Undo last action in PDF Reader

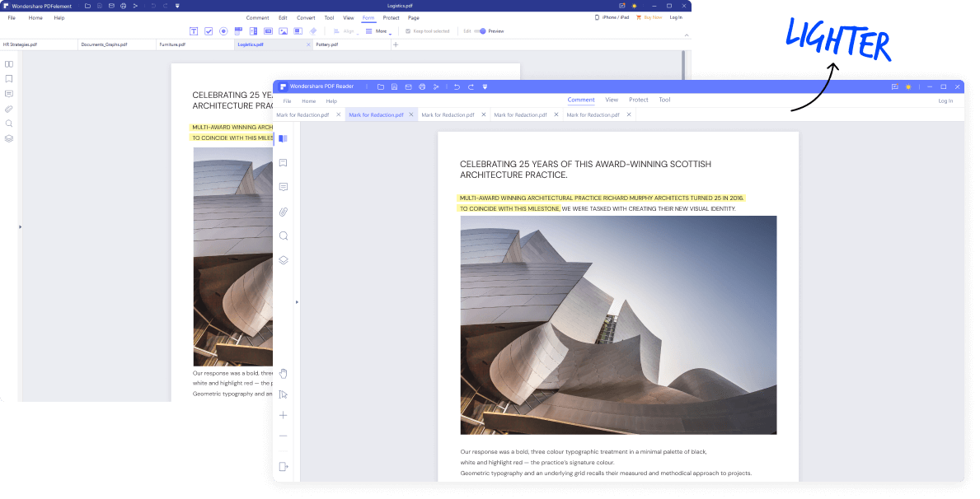[457, 86]
